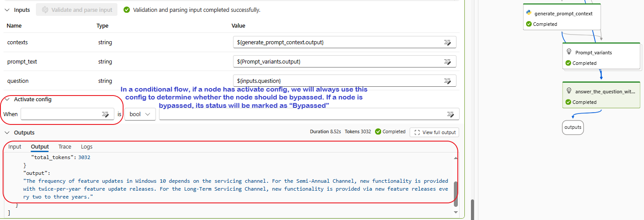This screenshot has height=220, width=644.
Task: Click the outputs node in graph
Action: (573, 128)
